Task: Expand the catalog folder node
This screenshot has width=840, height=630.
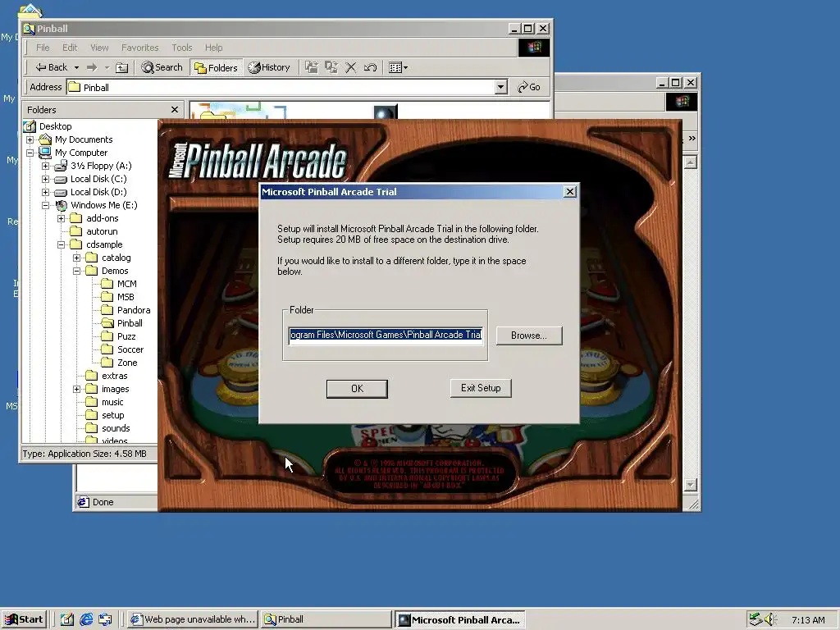Action: tap(76, 258)
